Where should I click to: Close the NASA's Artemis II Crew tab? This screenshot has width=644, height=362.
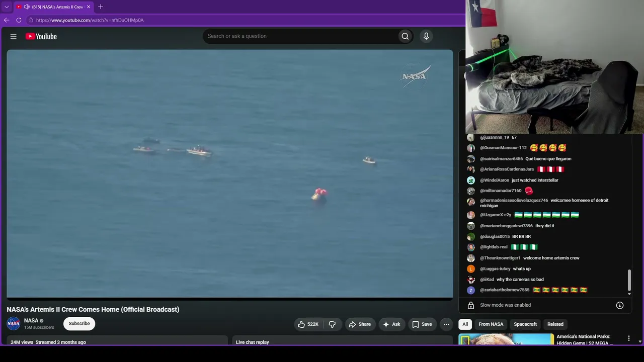click(x=89, y=7)
